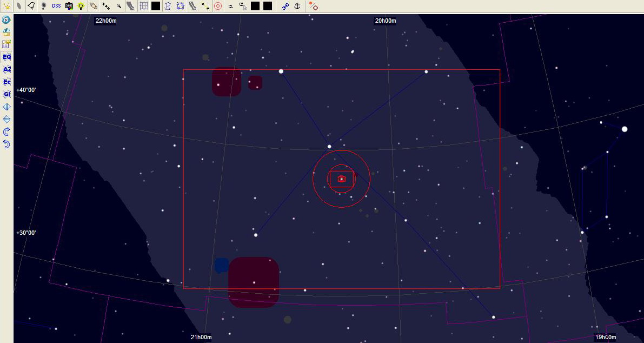Click the second black square after the label tool
The height and width of the screenshot is (343, 644).
point(267,6)
